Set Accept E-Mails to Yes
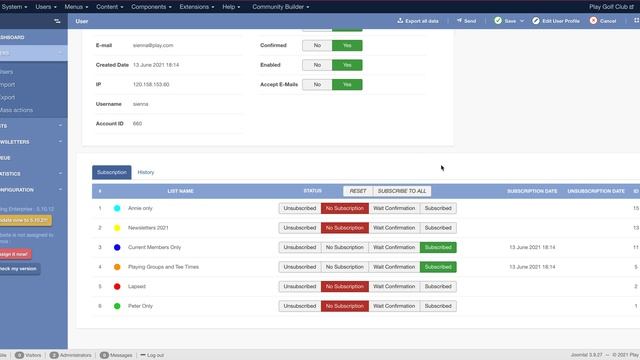640x360 pixels. point(347,84)
